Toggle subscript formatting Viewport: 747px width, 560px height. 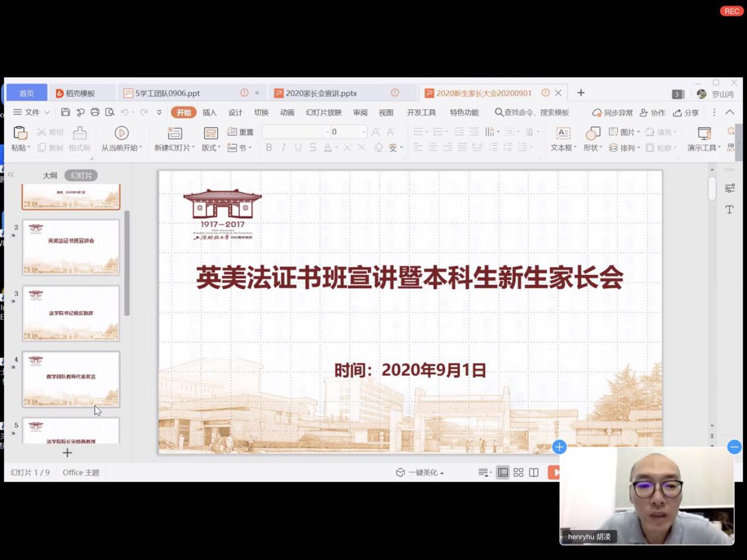tap(363, 148)
